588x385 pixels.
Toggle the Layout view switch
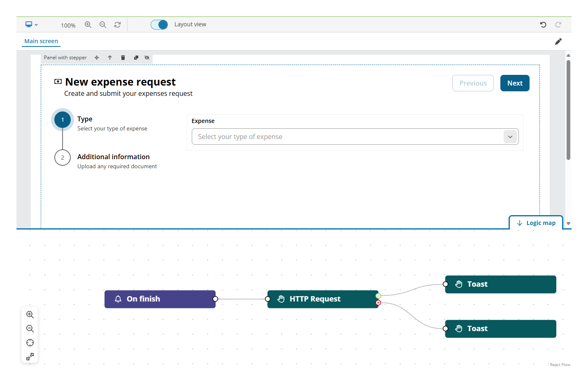click(x=159, y=25)
